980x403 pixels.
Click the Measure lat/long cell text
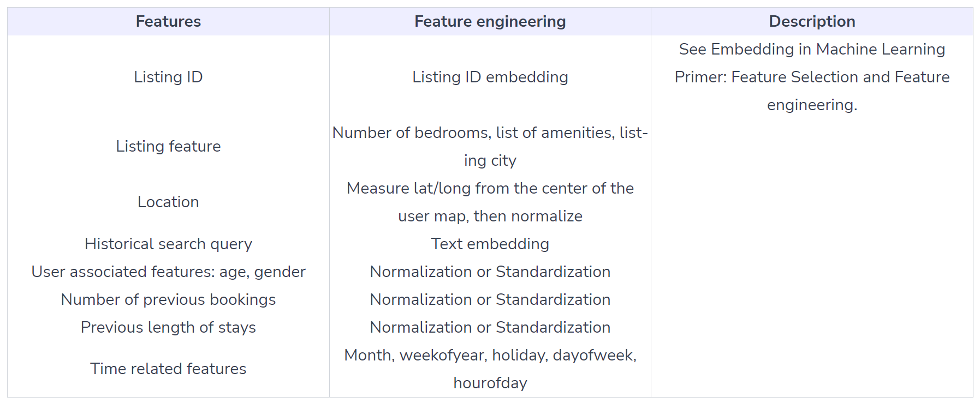point(490,202)
